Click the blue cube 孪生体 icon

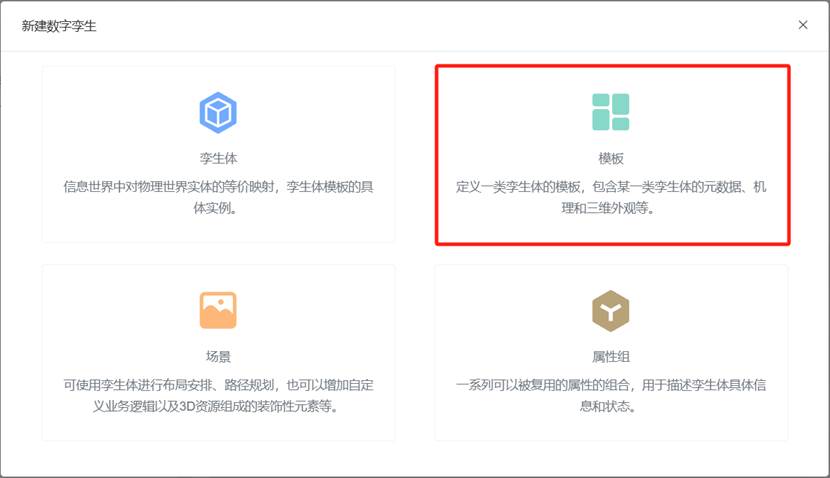point(218,112)
